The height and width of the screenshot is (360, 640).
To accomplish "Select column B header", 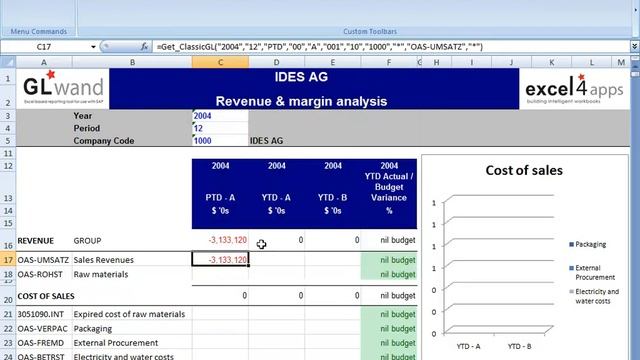I will [132, 62].
